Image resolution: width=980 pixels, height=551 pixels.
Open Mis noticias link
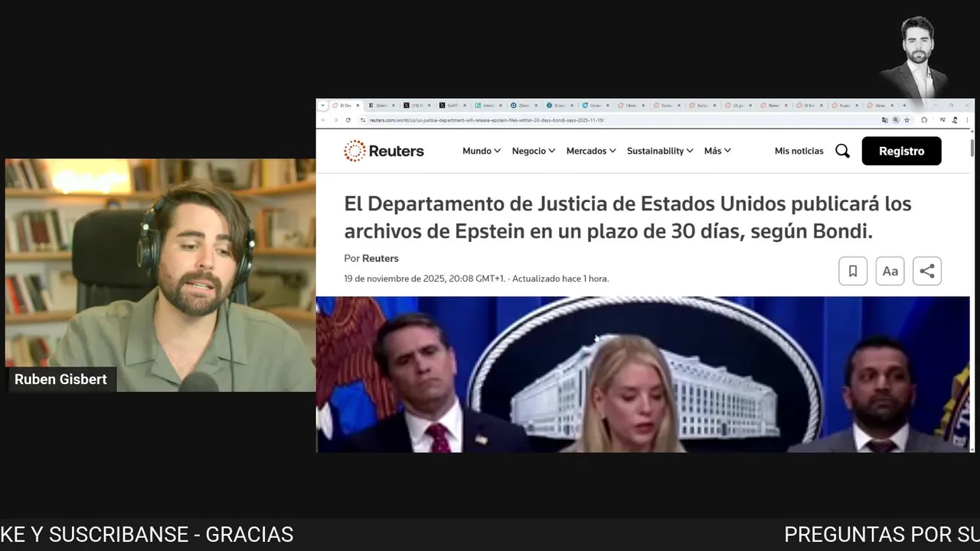pyautogui.click(x=799, y=151)
